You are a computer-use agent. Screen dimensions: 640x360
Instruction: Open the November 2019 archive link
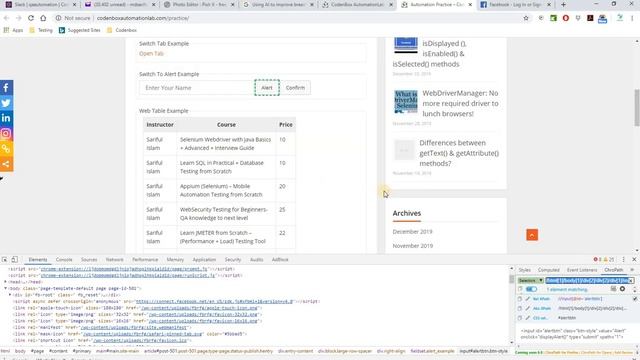click(413, 246)
